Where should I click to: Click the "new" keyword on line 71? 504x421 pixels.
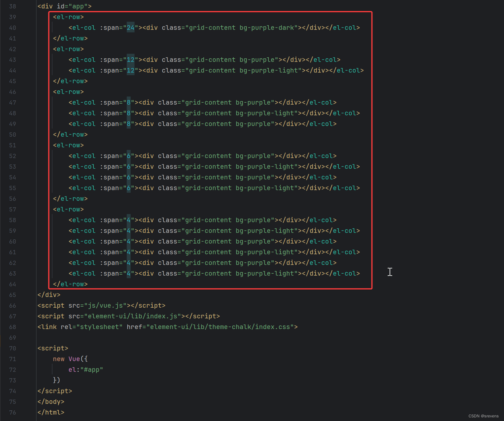tap(59, 359)
